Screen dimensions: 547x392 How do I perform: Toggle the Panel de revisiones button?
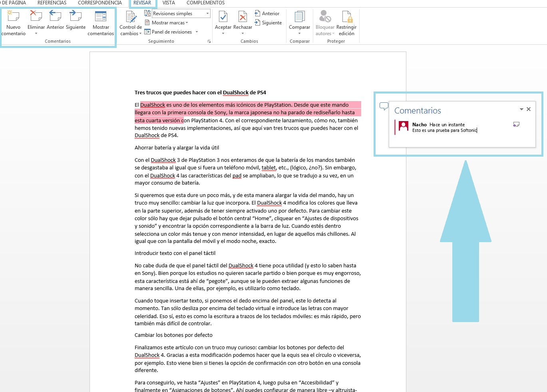[x=168, y=32]
